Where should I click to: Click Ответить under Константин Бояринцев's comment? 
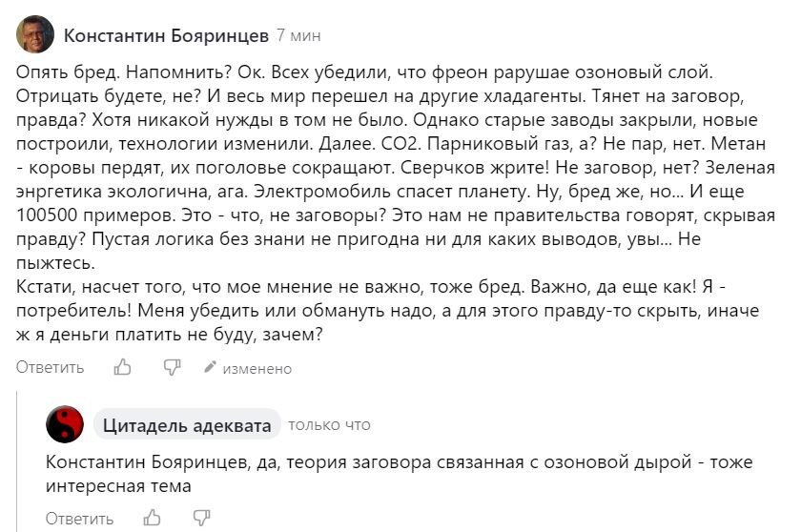click(50, 367)
